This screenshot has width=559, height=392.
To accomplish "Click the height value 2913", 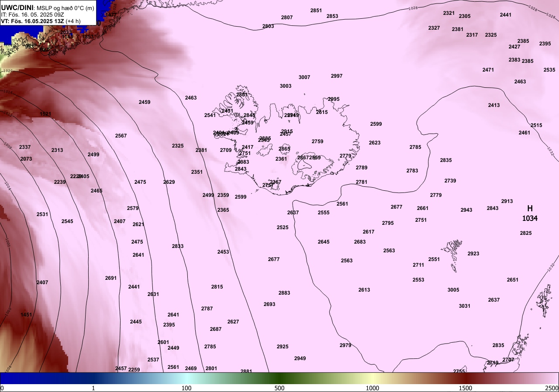I will click(507, 201).
